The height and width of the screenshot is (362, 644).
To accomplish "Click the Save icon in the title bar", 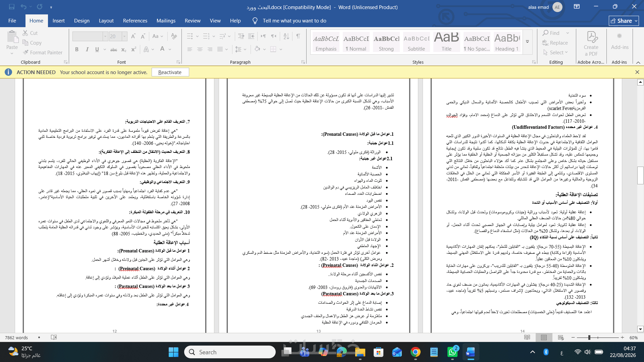I will 12,7.
